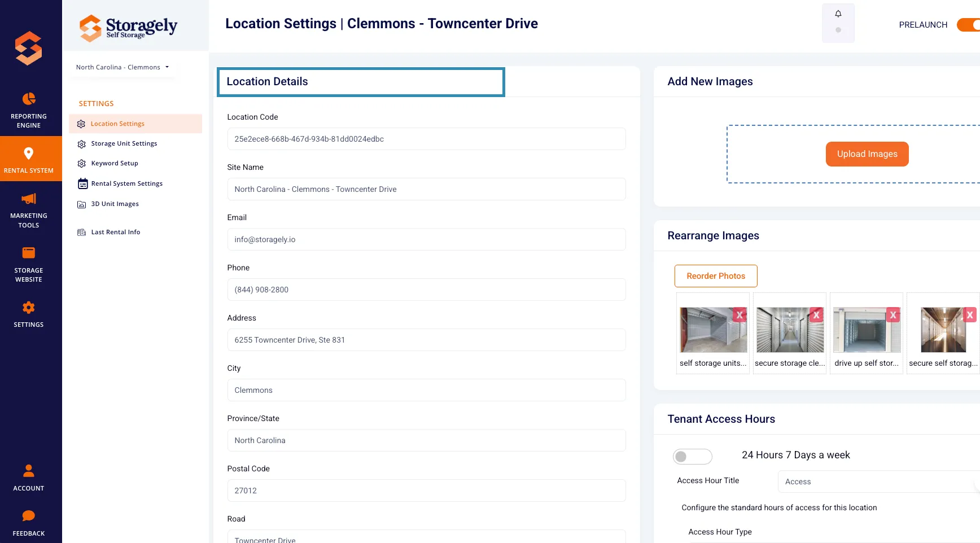The width and height of the screenshot is (980, 543).
Task: Open the Settings gear in left rail
Action: (29, 308)
